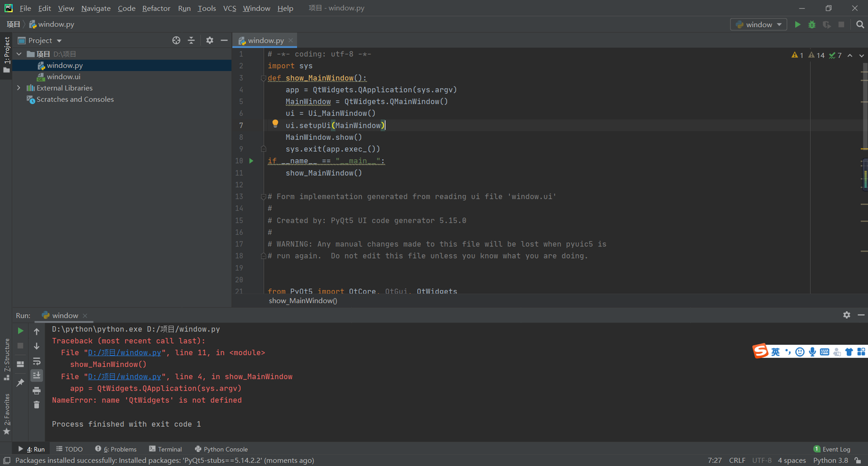The height and width of the screenshot is (466, 868).
Task: Expand the External Libraries tree node
Action: (19, 88)
